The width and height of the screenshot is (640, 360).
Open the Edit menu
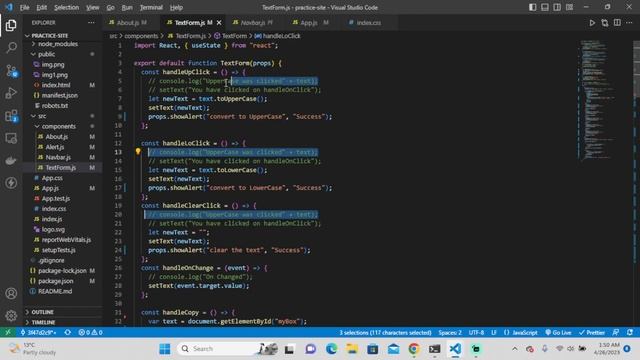pyautogui.click(x=42, y=7)
